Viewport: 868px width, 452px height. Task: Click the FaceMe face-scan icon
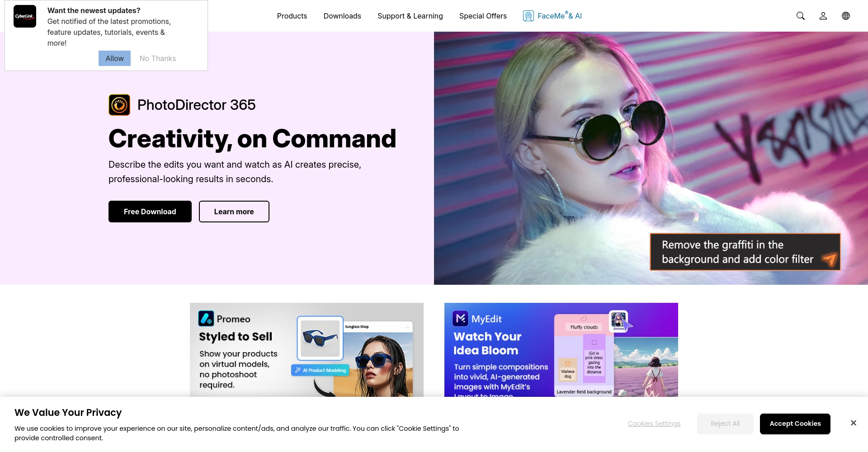pyautogui.click(x=528, y=16)
